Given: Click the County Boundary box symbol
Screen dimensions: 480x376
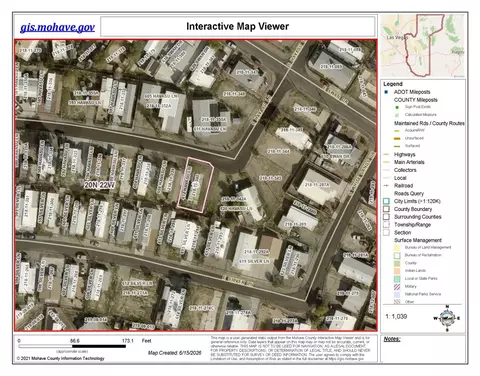Looking at the screenshot, I should point(386,209).
